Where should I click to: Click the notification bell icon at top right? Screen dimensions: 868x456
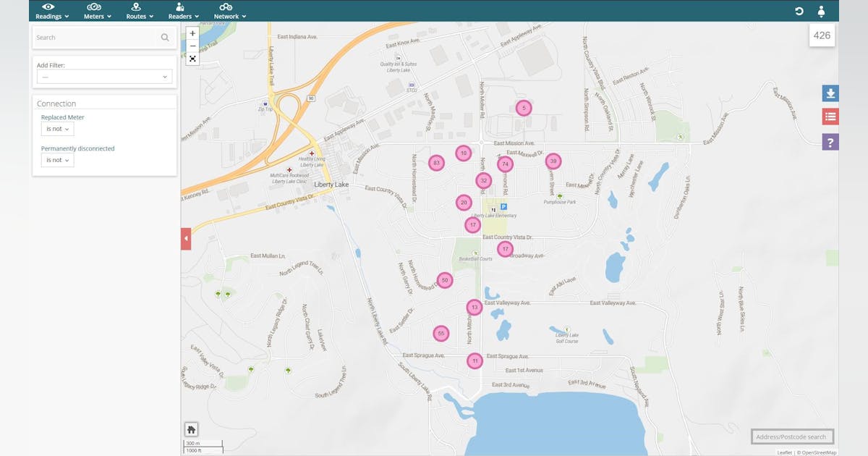click(821, 11)
